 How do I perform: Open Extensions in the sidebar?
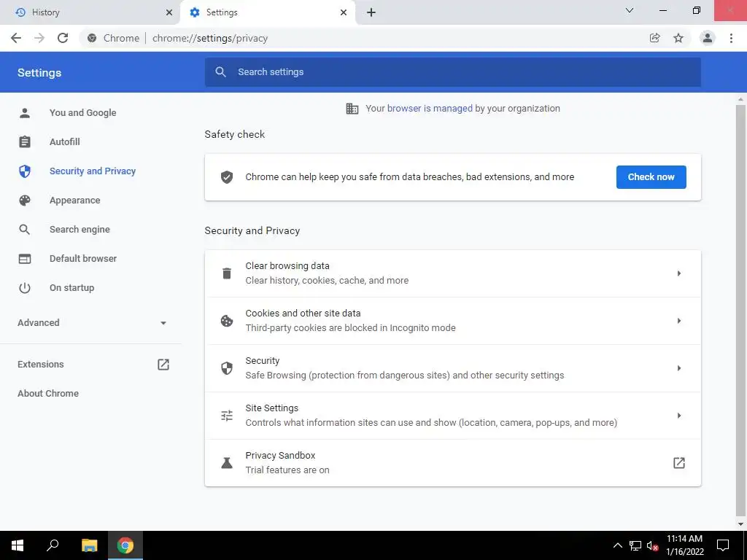41,365
